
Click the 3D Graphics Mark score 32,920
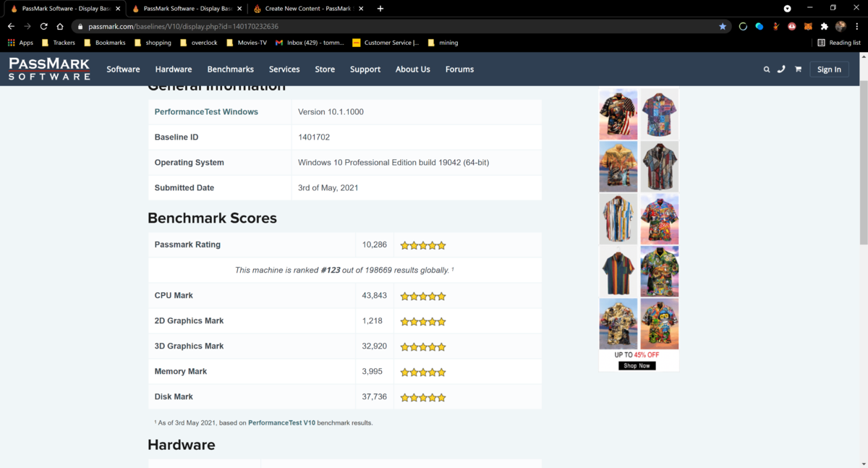375,346
